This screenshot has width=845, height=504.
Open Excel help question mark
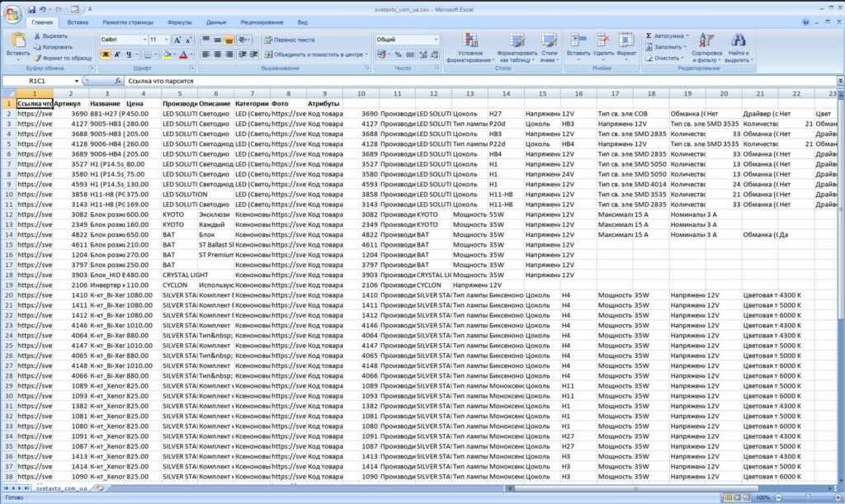point(805,22)
